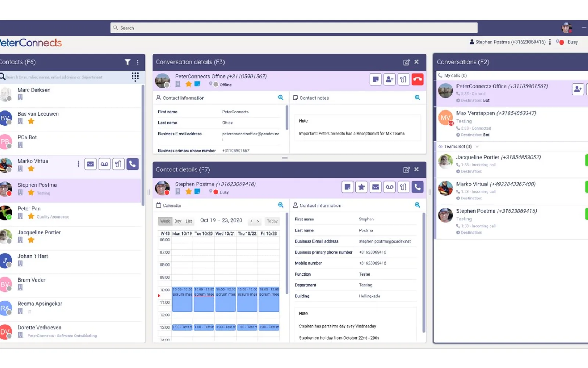Click the main Search bar at top
This screenshot has height=368, width=588.
[x=294, y=28]
